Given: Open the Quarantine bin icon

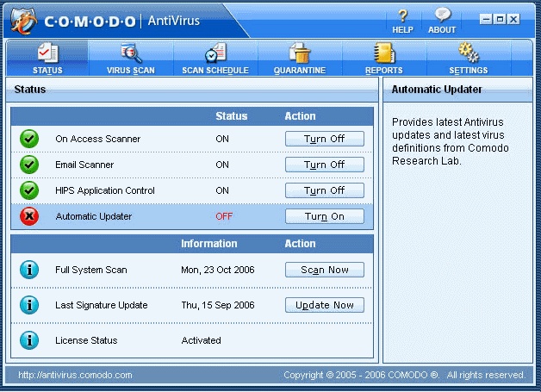Looking at the screenshot, I should 300,53.
